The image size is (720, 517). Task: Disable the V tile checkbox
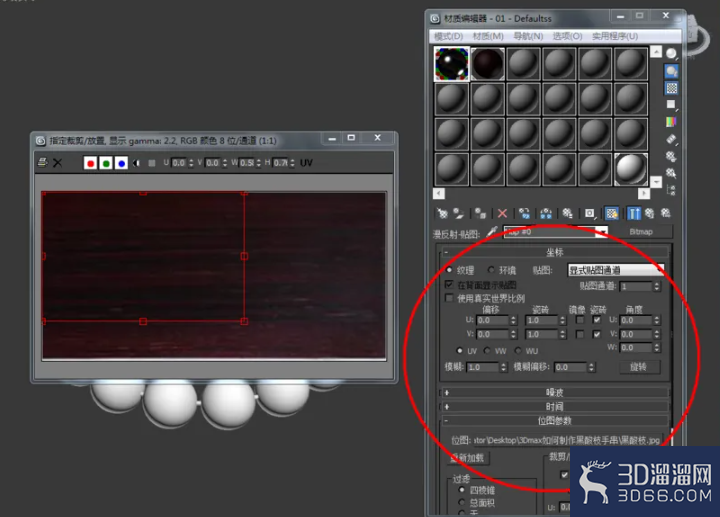(596, 334)
